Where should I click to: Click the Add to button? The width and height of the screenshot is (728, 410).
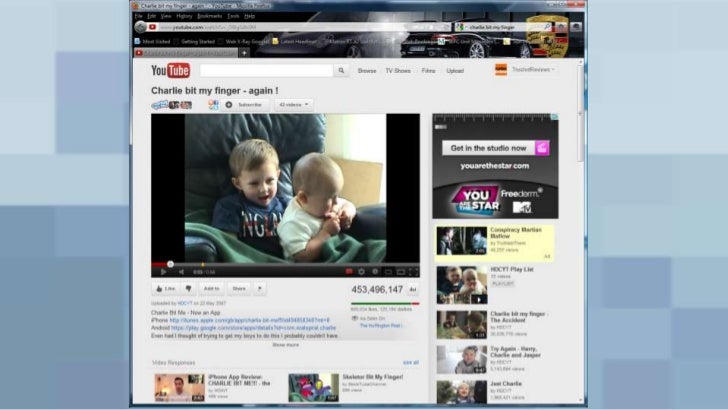tap(211, 289)
